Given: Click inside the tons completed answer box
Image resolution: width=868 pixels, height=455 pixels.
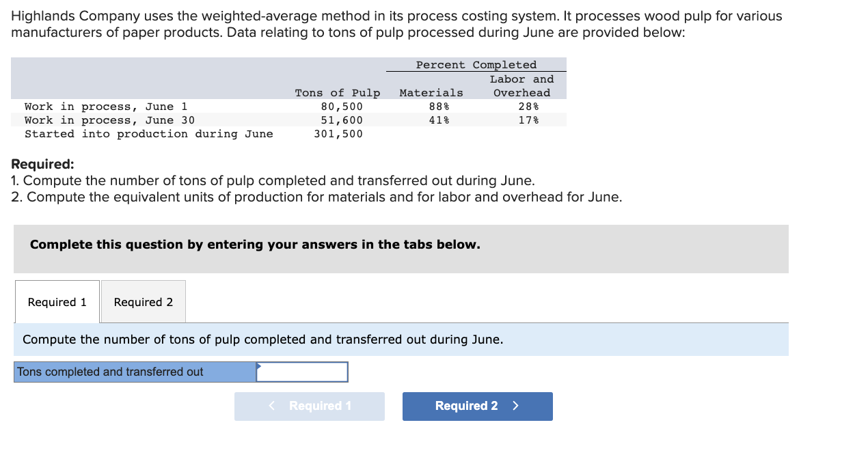Looking at the screenshot, I should point(303,372).
